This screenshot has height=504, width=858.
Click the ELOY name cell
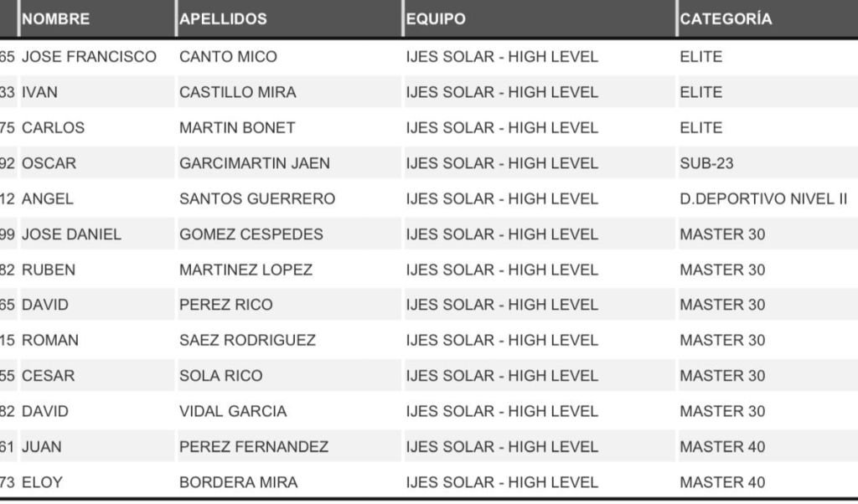(x=42, y=482)
